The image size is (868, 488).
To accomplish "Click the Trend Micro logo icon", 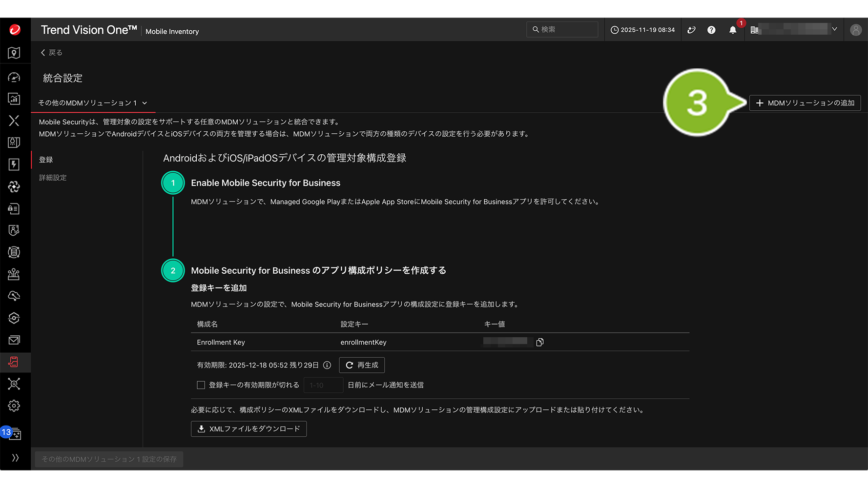I will [15, 30].
